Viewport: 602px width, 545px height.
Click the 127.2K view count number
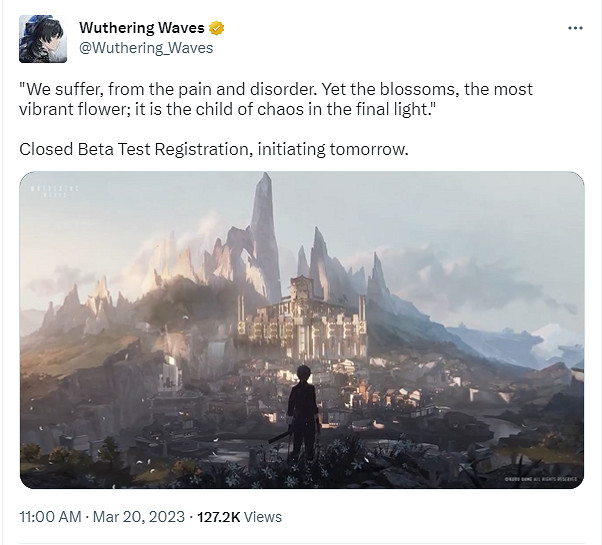click(217, 517)
